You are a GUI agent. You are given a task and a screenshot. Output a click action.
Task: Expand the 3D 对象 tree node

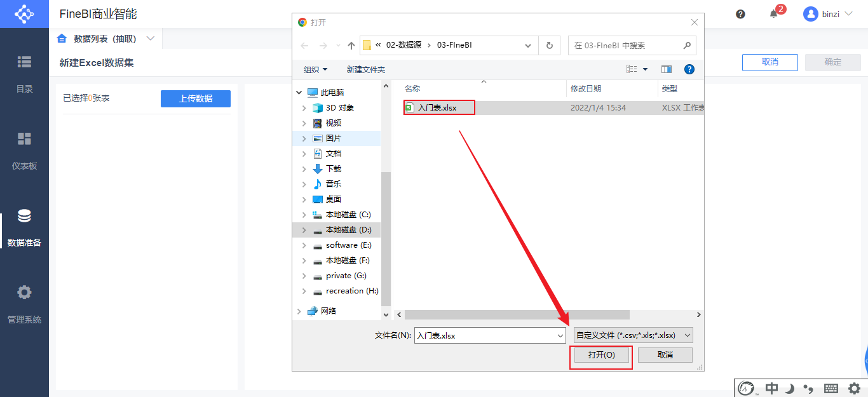click(304, 108)
